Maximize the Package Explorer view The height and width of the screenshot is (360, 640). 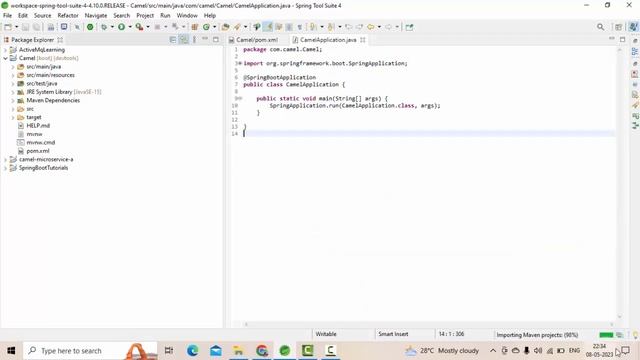pos(216,40)
